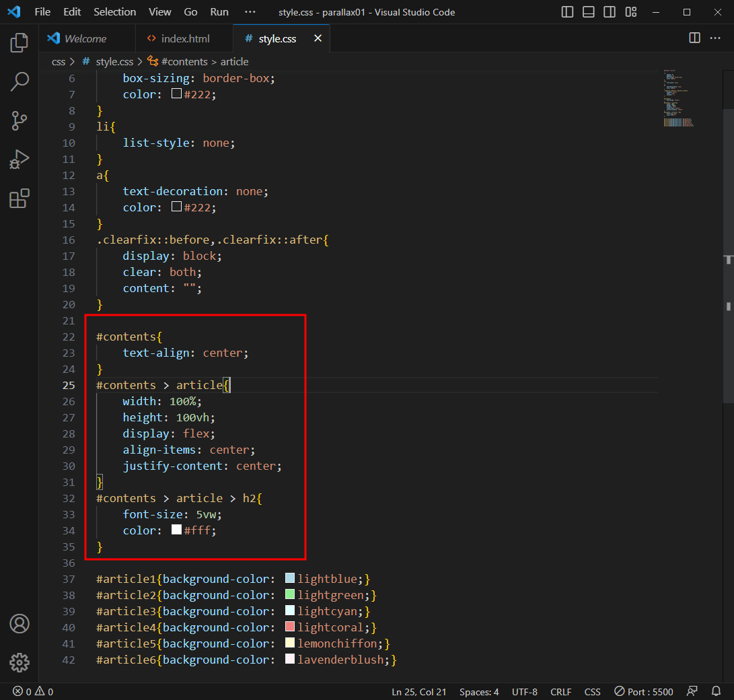Open the Explorer view in activity bar
The width and height of the screenshot is (734, 700).
[20, 42]
